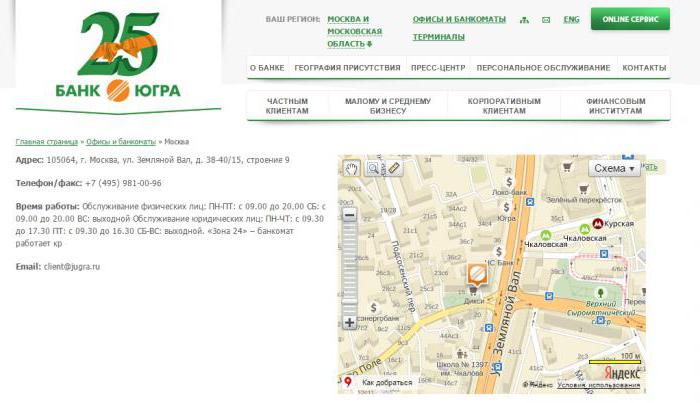Viewport: 700px width, 403px height.
Task: Click the Югра dollar icon on the map
Action: point(506,207)
